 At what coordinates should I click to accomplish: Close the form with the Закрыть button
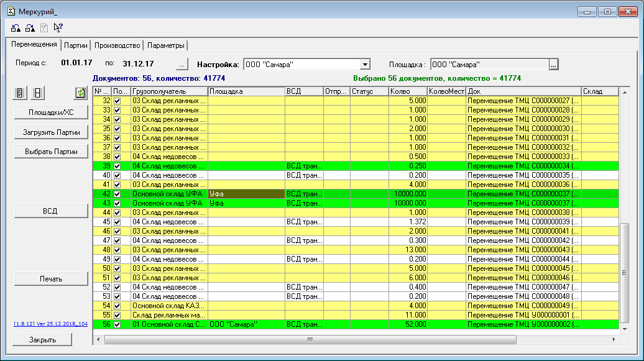click(42, 340)
